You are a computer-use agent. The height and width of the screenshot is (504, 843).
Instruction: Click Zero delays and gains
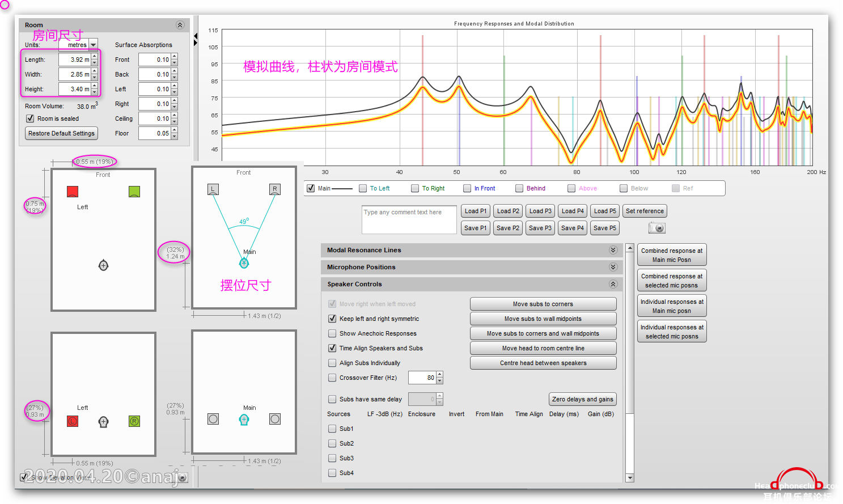tap(582, 399)
